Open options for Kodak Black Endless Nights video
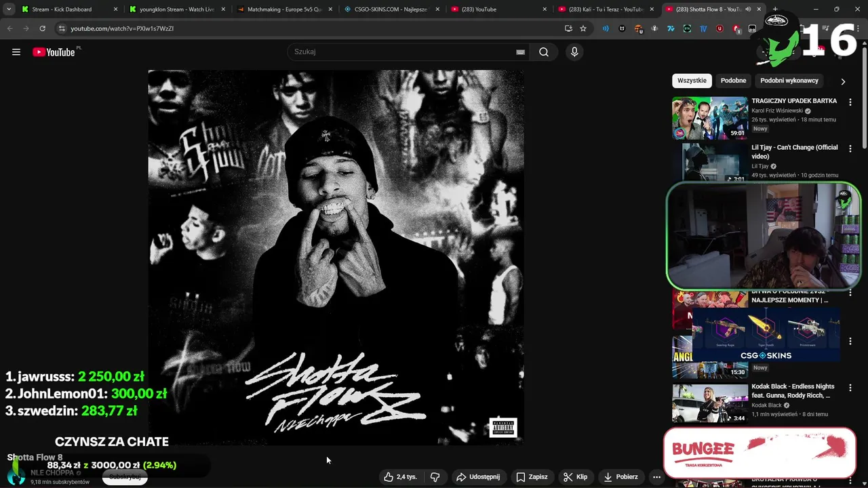868x488 pixels. click(x=850, y=388)
